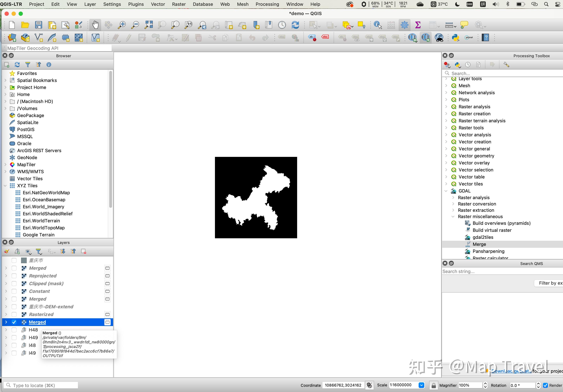
Task: Toggle the Render checkbox in status bar
Action: [545, 385]
